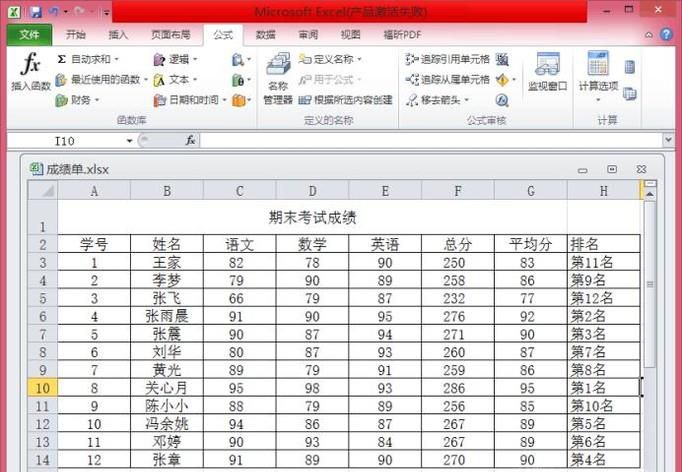682x472 pixels.
Task: Open the Help question mark icon
Action: tap(666, 35)
